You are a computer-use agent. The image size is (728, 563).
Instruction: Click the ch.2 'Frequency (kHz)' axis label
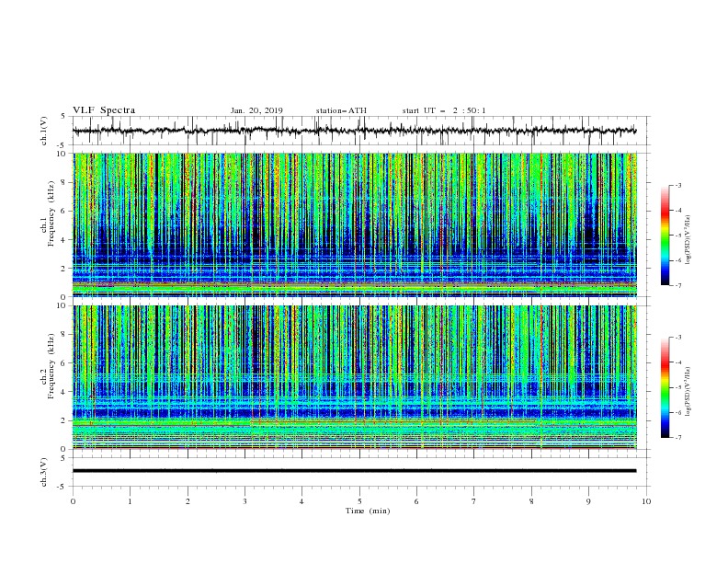click(51, 366)
